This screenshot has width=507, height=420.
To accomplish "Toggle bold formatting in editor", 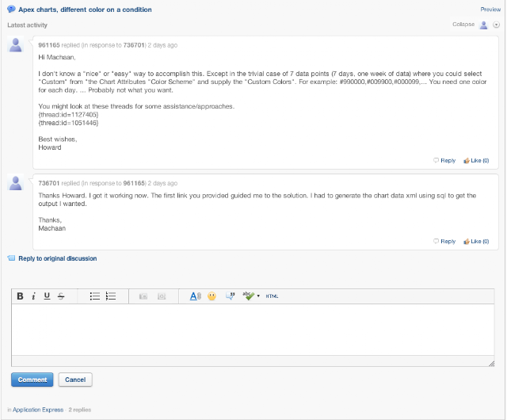I will 20,296.
